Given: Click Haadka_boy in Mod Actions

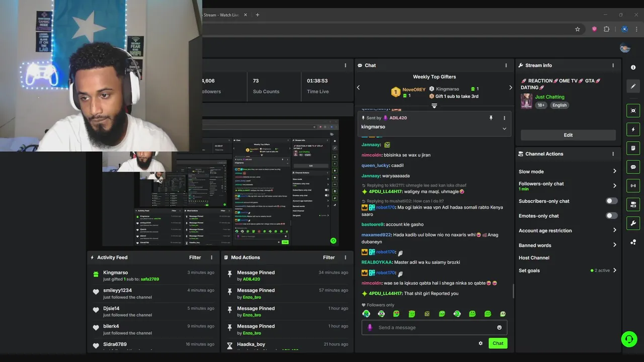Looking at the screenshot, I should point(251,344).
